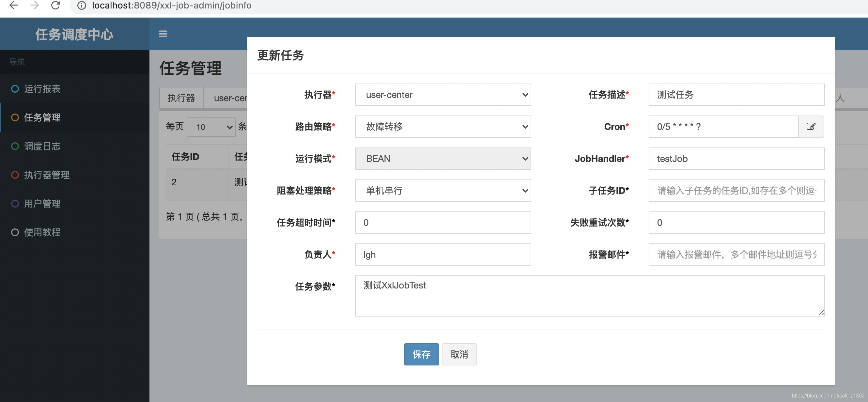Open the 每页 page size dropdown
This screenshot has height=402, width=868.
(211, 127)
